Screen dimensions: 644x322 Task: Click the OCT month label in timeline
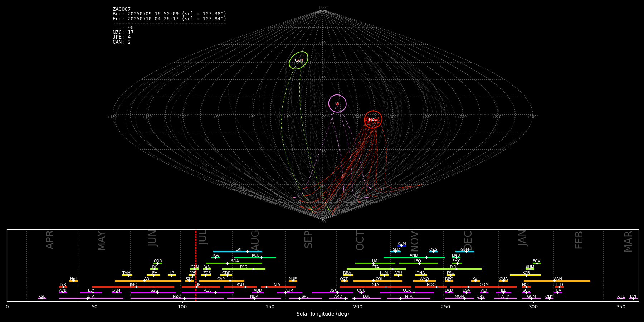point(360,240)
